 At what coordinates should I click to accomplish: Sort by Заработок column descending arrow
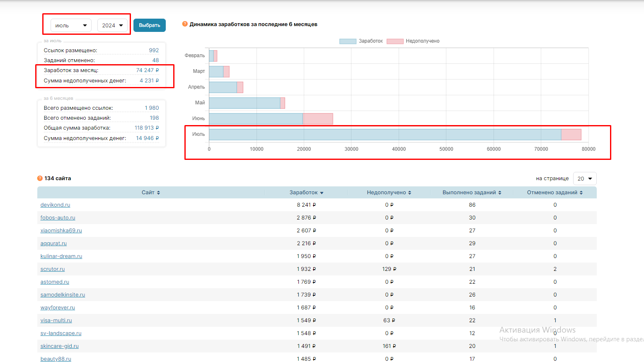[x=322, y=193]
